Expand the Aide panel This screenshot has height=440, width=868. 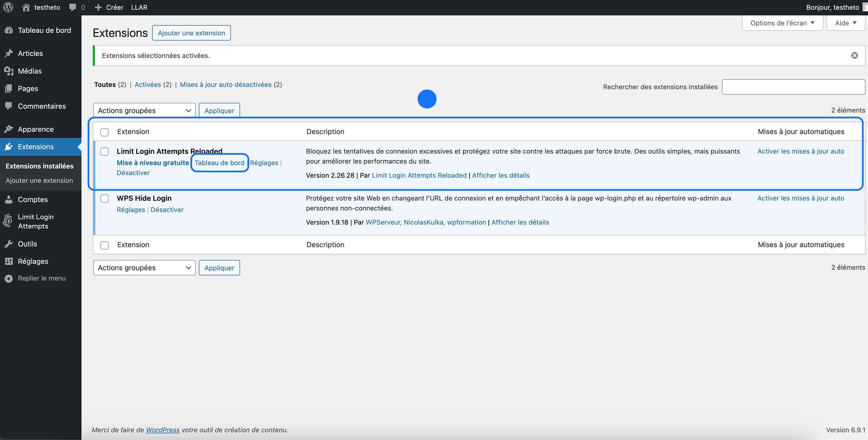pyautogui.click(x=845, y=23)
